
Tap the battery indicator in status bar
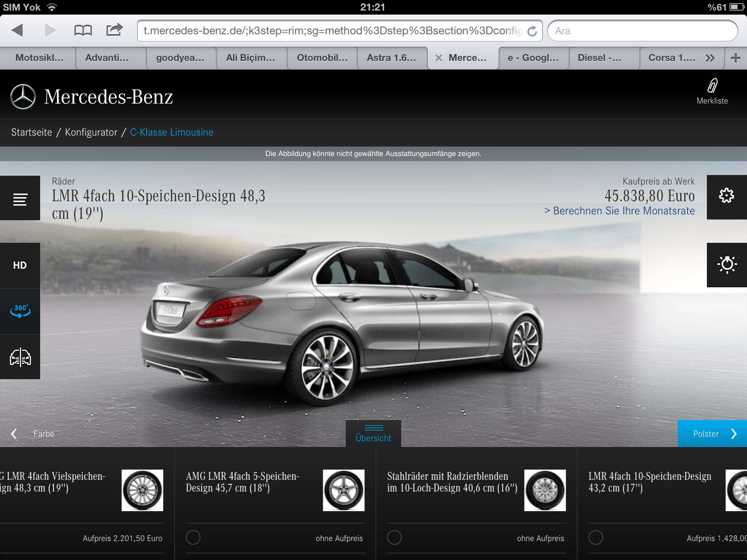[x=737, y=7]
